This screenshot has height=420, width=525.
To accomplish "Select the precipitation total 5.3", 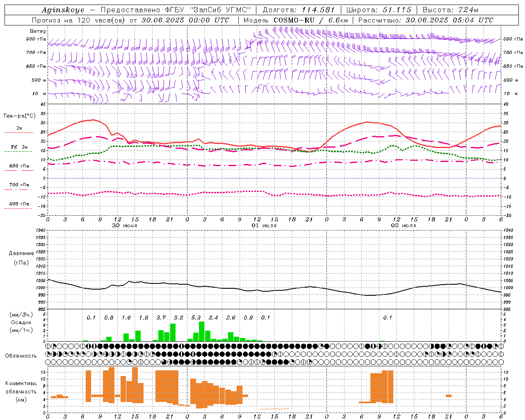I will pos(196,317).
